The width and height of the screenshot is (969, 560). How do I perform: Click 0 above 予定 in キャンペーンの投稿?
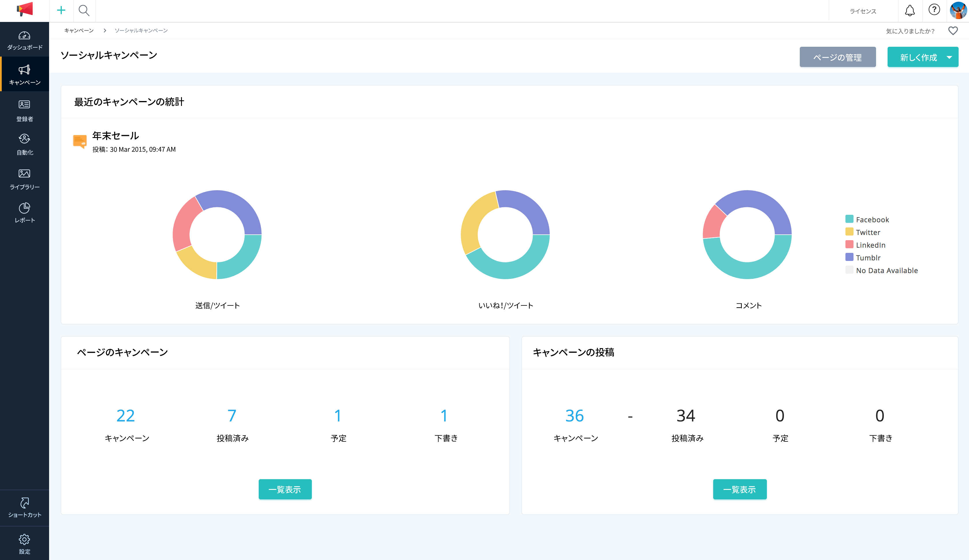780,415
